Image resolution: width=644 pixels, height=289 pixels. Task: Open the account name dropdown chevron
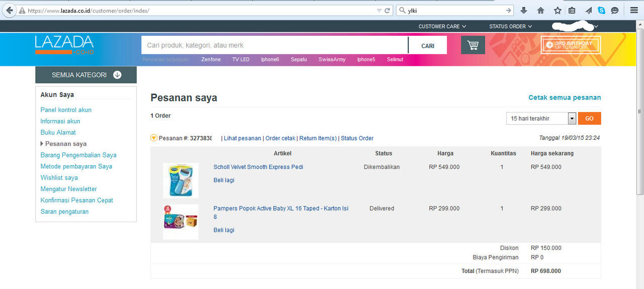(x=596, y=26)
